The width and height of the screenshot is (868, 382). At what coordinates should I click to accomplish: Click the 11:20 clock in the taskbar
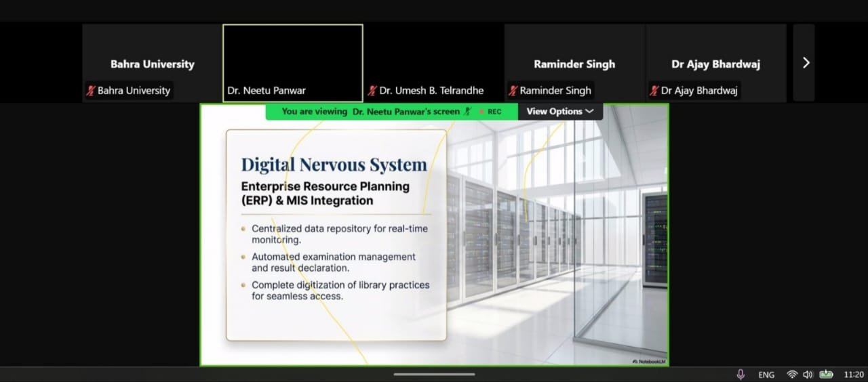(853, 375)
